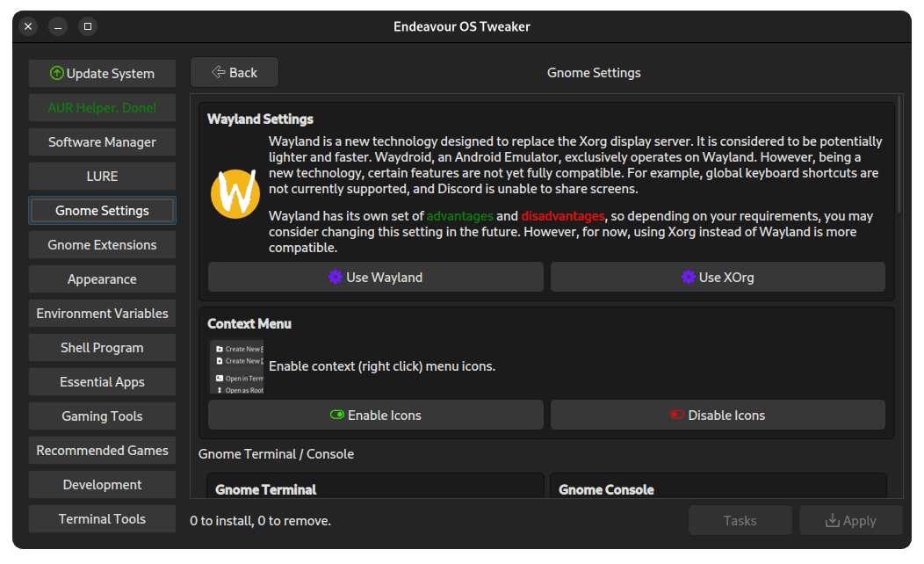
Task: Go Back from Gnome Settings
Action: [x=235, y=72]
